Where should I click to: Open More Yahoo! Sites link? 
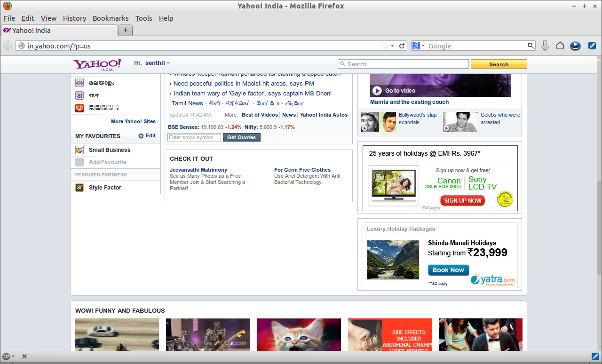[x=133, y=121]
